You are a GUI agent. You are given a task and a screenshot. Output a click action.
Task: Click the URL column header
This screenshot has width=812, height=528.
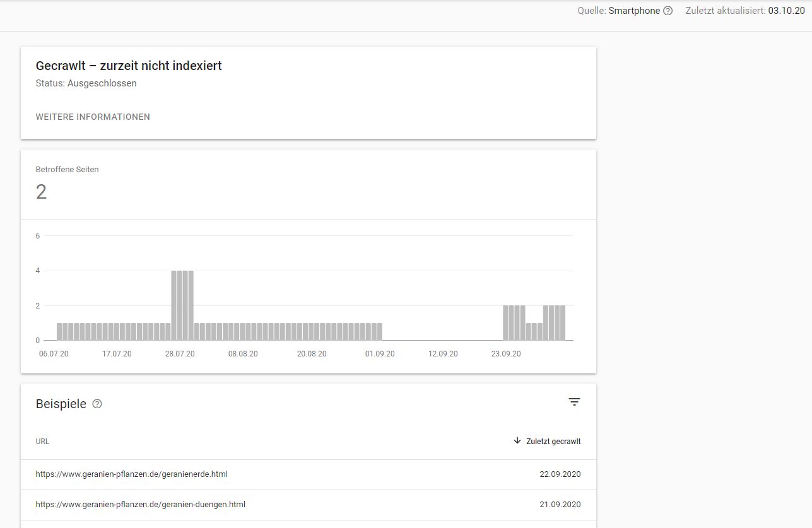[42, 442]
